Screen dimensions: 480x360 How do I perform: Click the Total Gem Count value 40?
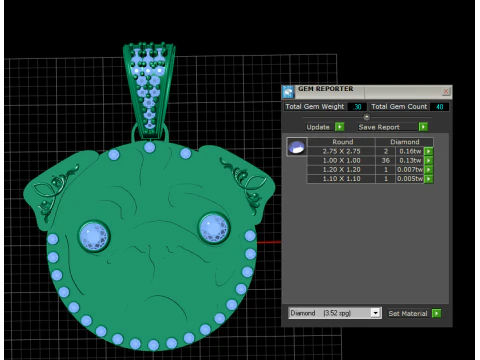(x=439, y=107)
